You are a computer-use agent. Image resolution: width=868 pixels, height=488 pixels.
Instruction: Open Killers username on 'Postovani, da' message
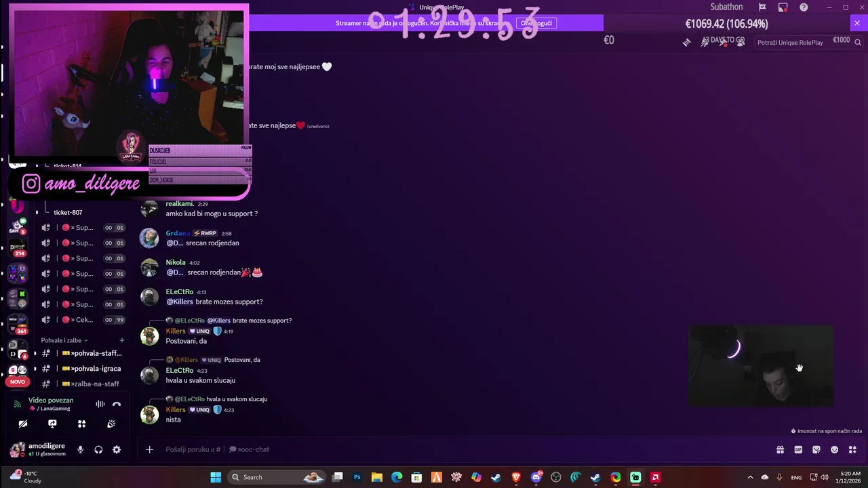click(x=176, y=331)
